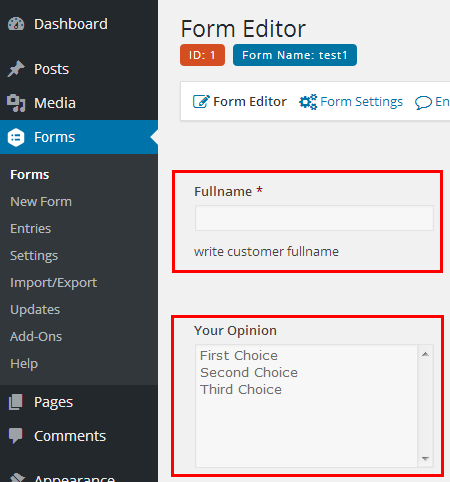Click the orange ID: 1 badge
This screenshot has height=482, width=450.
(x=202, y=55)
